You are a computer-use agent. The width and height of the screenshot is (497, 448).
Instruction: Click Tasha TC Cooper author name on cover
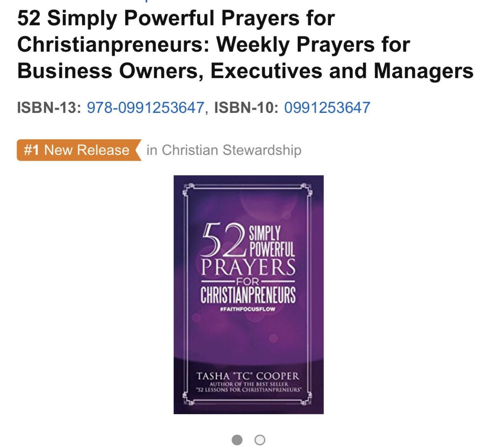[248, 376]
